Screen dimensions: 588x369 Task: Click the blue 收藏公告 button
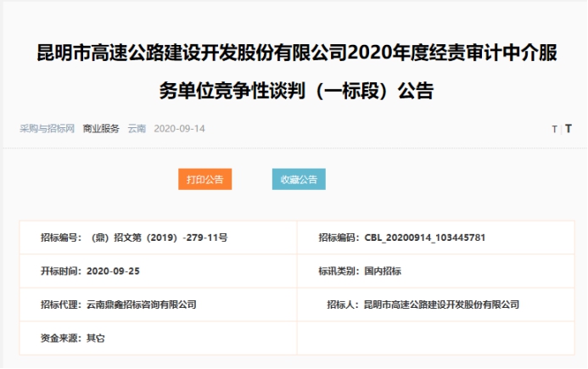[x=299, y=180]
